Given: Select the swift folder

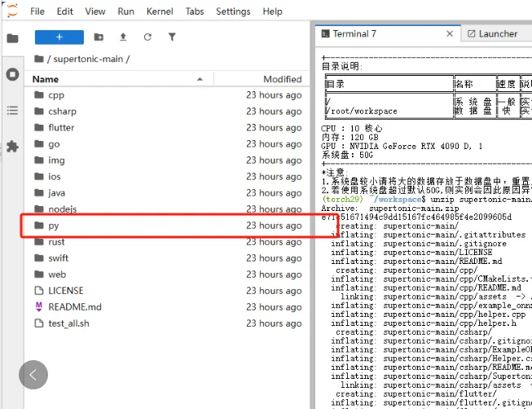Looking at the screenshot, I should coord(166,258).
